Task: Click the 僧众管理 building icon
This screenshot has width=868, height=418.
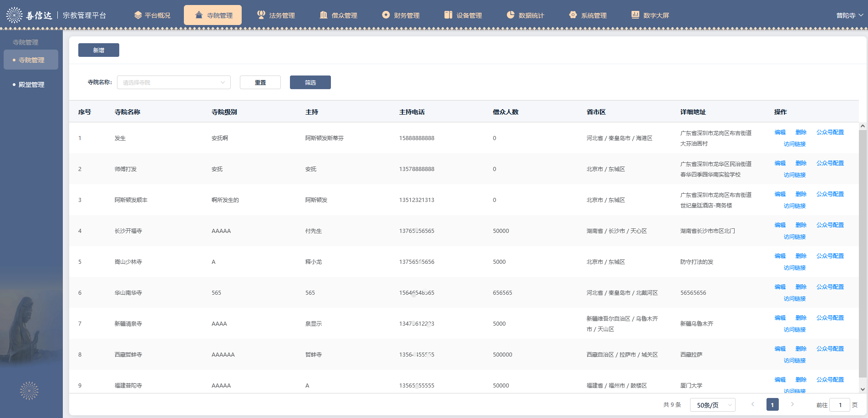Action: [x=324, y=15]
